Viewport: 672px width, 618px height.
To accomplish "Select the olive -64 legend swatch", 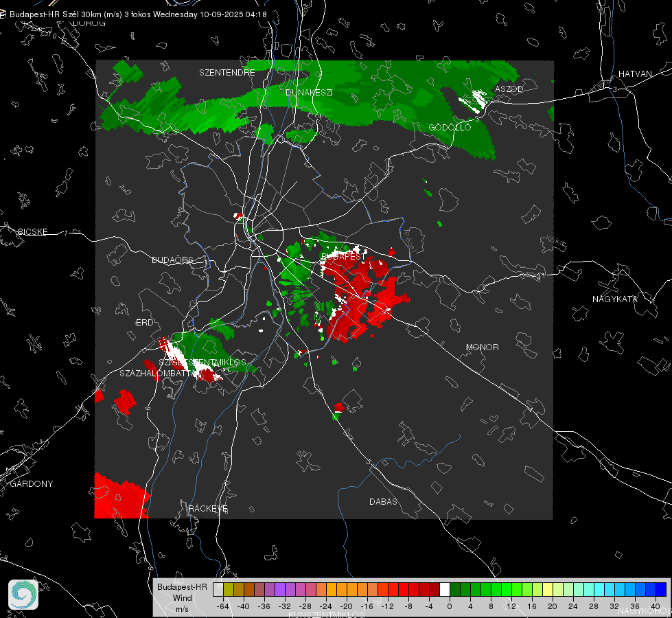I will click(x=228, y=589).
